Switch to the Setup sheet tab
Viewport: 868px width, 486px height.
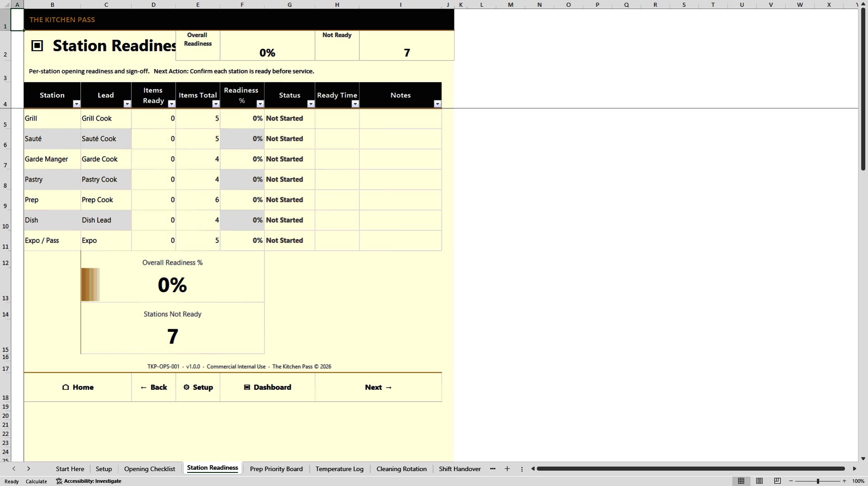(104, 469)
